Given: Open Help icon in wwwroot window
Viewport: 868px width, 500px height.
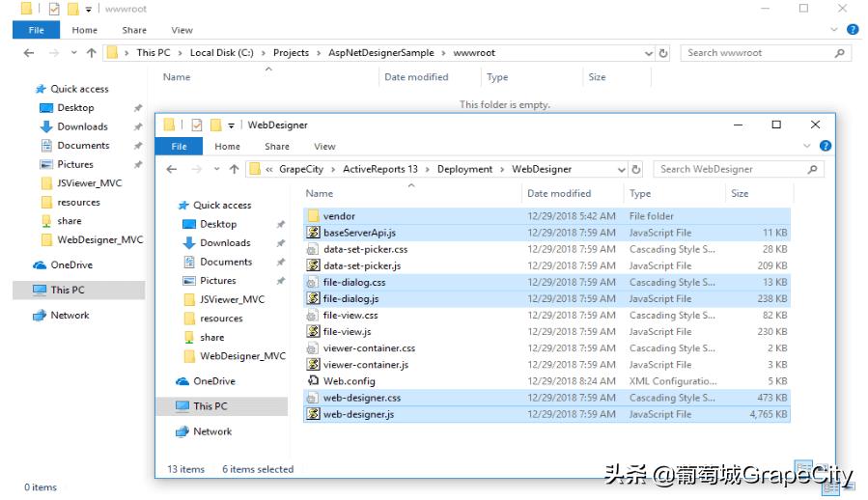Looking at the screenshot, I should click(853, 29).
